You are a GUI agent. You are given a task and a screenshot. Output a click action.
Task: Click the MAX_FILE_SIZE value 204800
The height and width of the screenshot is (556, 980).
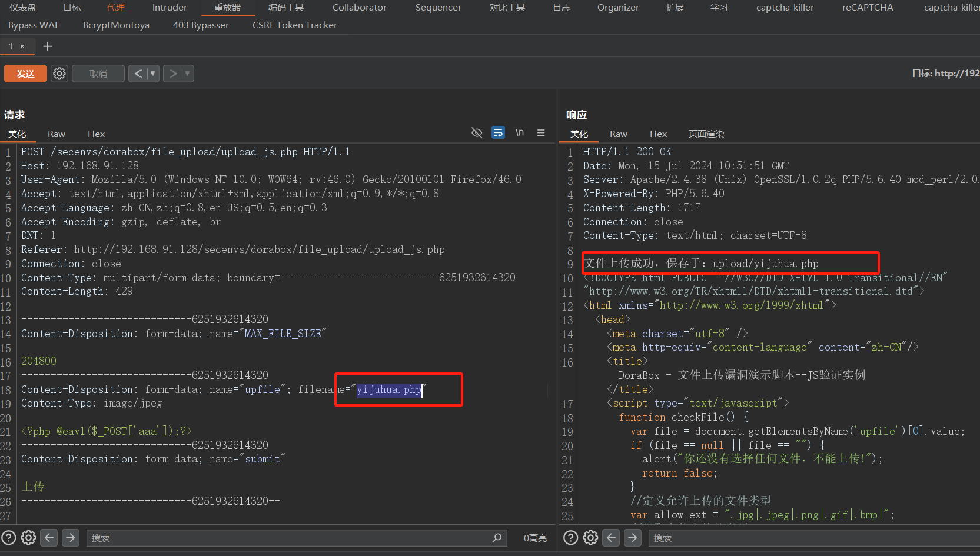tap(39, 361)
